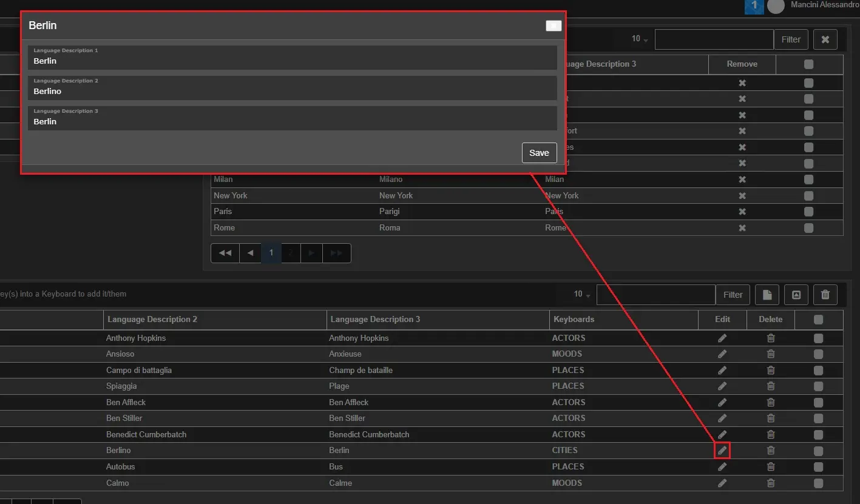Click the edit pencil for Berlino row
Image resolution: width=860 pixels, height=504 pixels.
722,451
